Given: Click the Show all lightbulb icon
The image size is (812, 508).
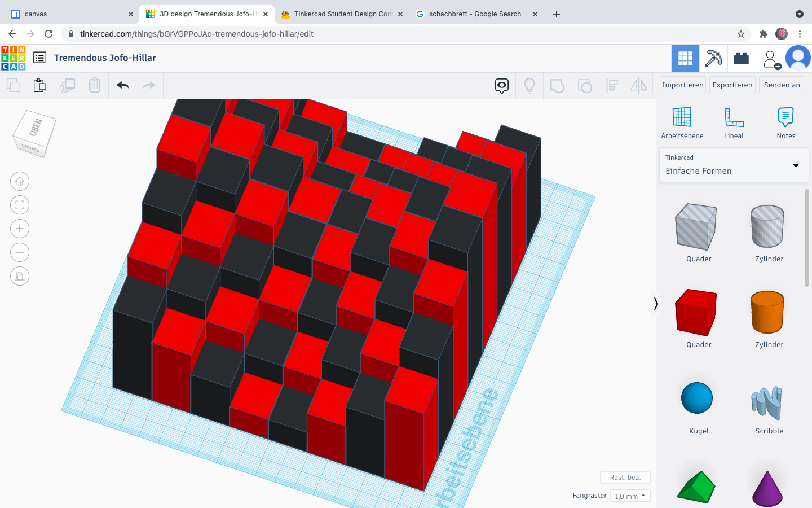Looking at the screenshot, I should click(x=529, y=86).
